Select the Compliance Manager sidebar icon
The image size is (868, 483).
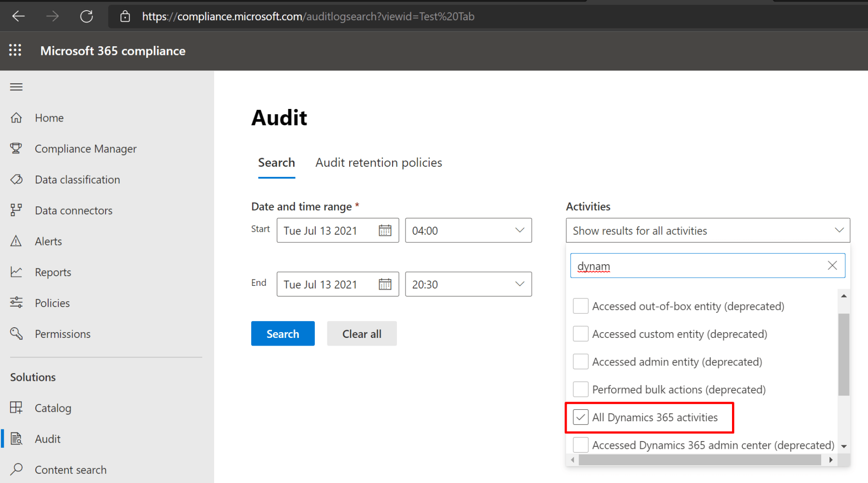click(16, 148)
